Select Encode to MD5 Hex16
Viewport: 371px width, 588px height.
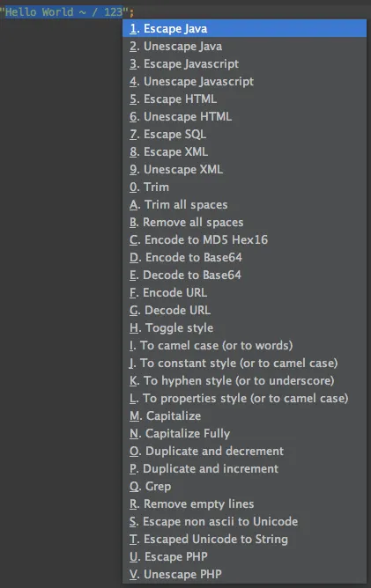244,239
